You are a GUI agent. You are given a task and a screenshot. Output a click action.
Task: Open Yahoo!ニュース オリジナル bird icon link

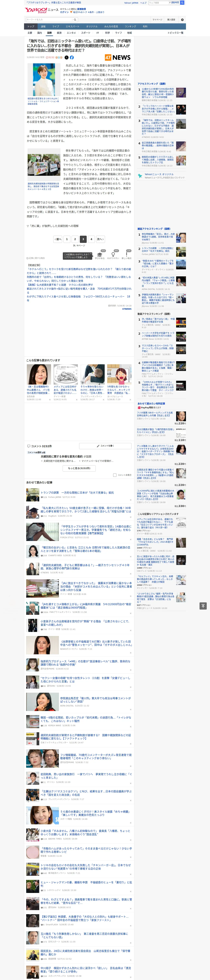point(140,176)
